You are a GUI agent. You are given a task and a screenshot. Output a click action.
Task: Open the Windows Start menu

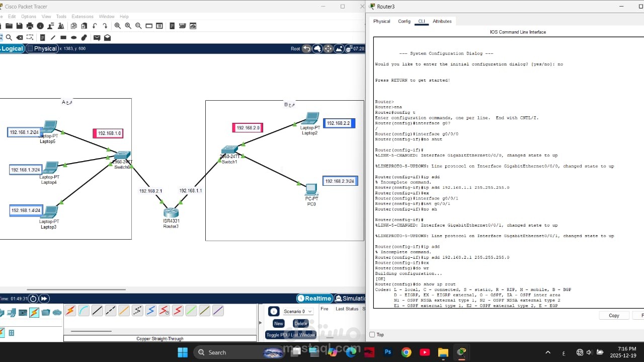click(x=183, y=352)
